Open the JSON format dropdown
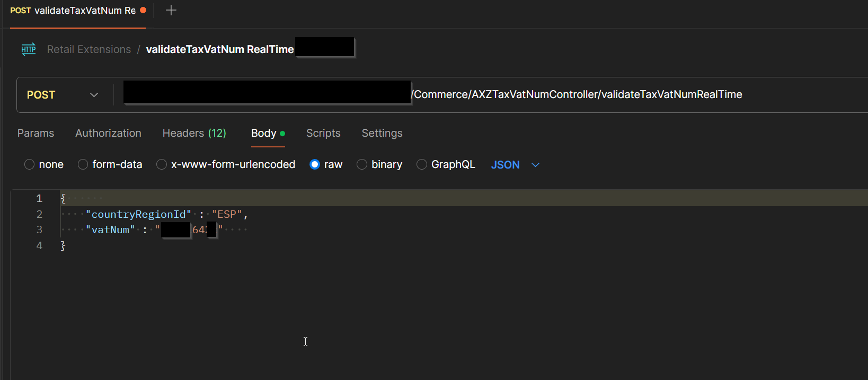The height and width of the screenshot is (380, 868). point(515,165)
